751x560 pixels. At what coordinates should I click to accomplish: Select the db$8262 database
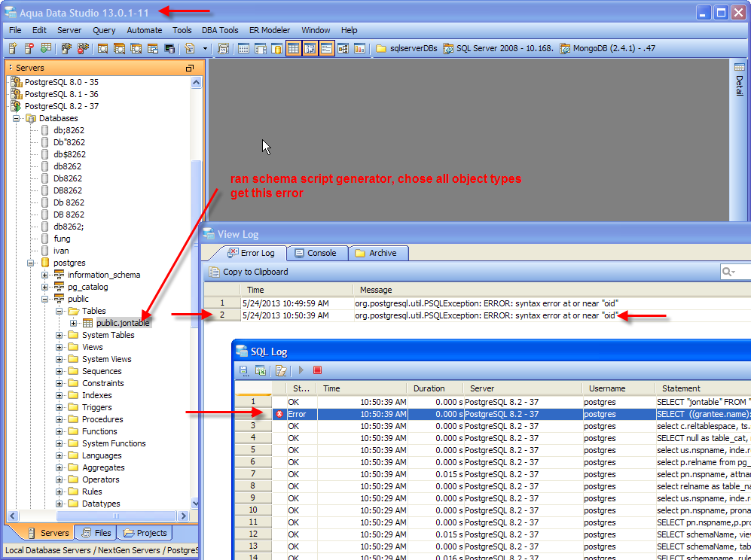point(69,154)
